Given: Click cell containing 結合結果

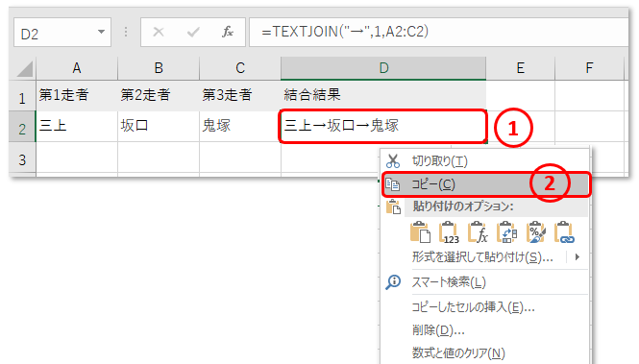Looking at the screenshot, I should (383, 96).
